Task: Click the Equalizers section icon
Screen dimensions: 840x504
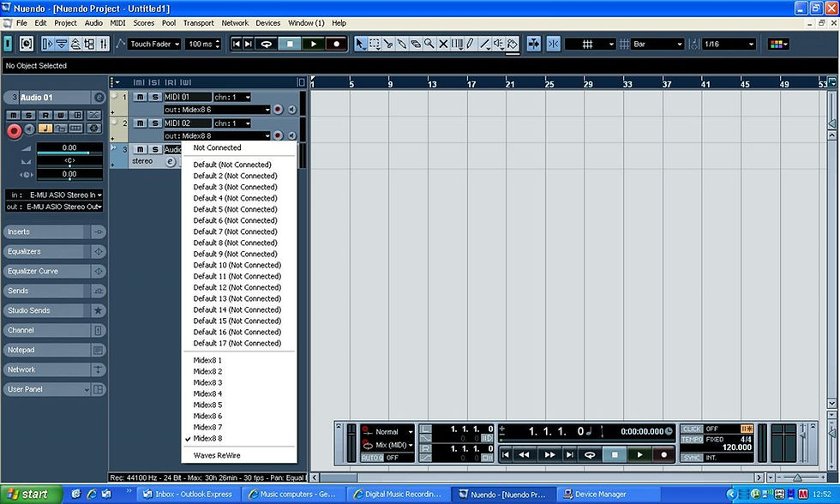Action: (99, 252)
